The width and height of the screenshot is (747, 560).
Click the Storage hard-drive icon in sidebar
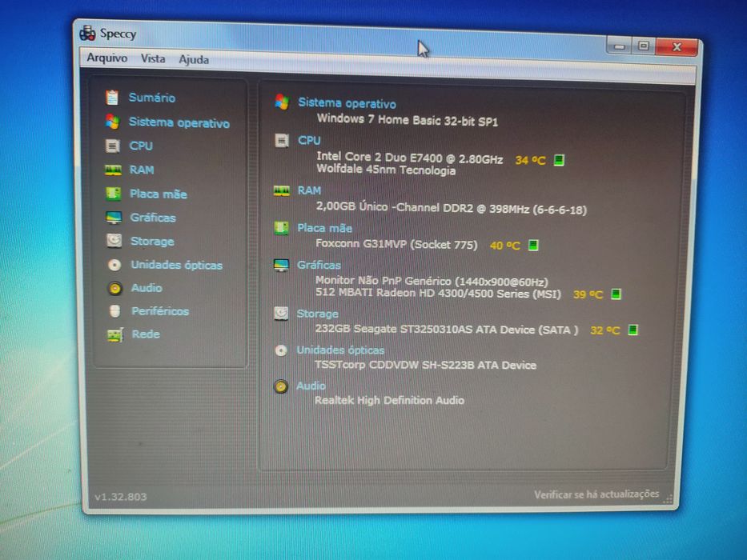114,241
